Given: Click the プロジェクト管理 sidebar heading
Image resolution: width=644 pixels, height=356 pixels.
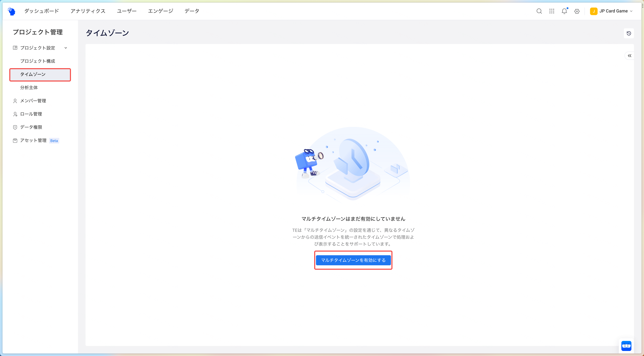Looking at the screenshot, I should 38,32.
